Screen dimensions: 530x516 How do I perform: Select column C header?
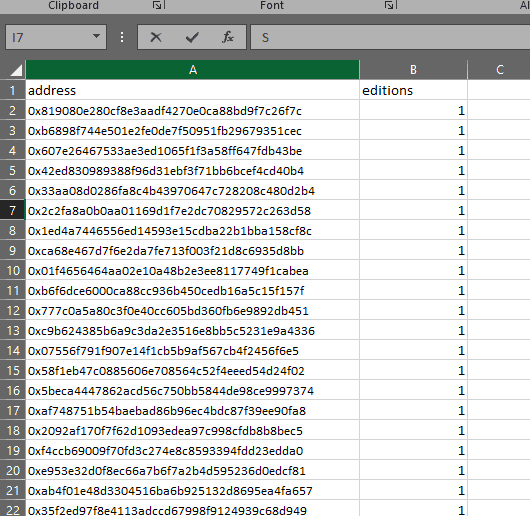click(x=500, y=70)
